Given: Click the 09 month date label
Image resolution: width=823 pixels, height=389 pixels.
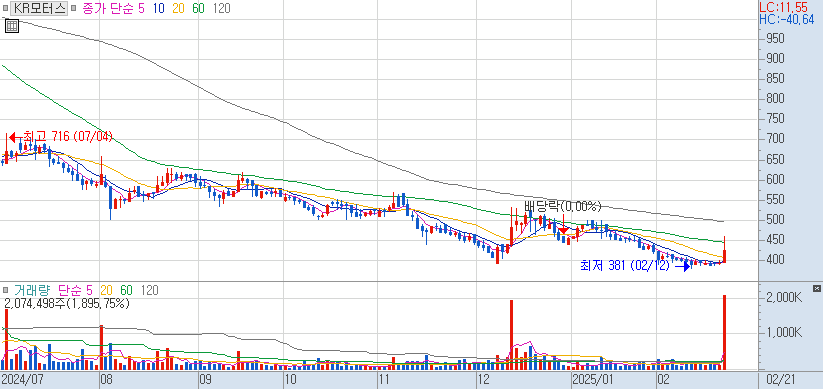Looking at the screenshot, I should tap(205, 379).
